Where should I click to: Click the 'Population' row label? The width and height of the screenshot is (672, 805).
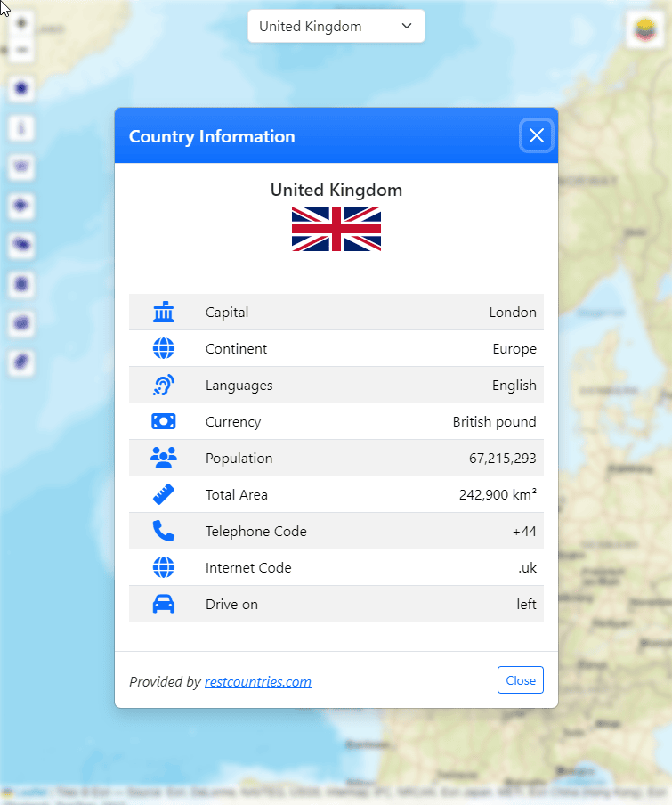pyautogui.click(x=239, y=458)
